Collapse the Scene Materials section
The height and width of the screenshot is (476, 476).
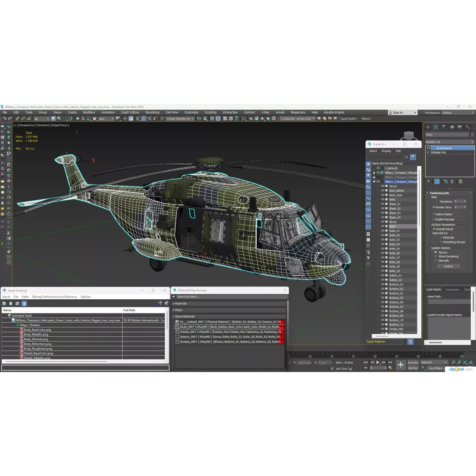[229, 316]
